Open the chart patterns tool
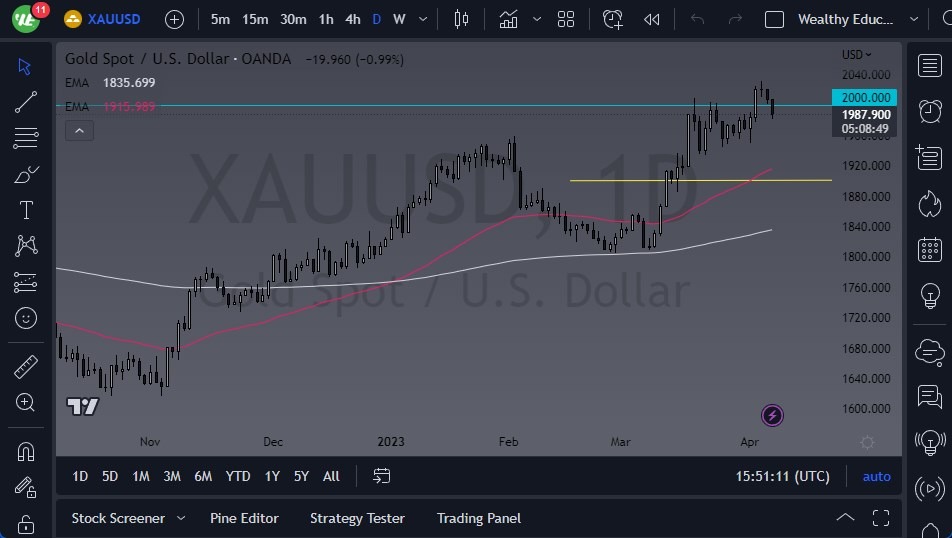Image resolution: width=952 pixels, height=538 pixels. point(26,246)
